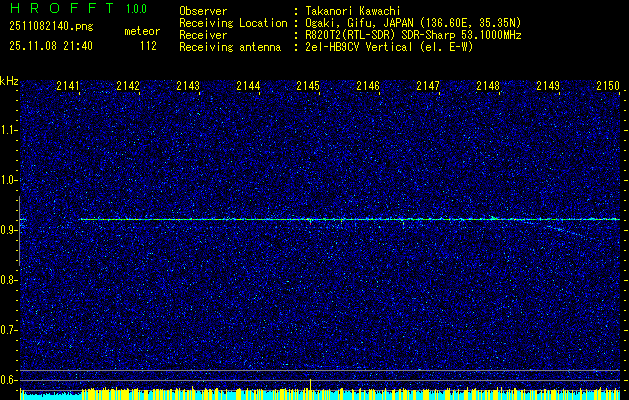
Task: Select the filename 2511082140.png
Action: 51,26
